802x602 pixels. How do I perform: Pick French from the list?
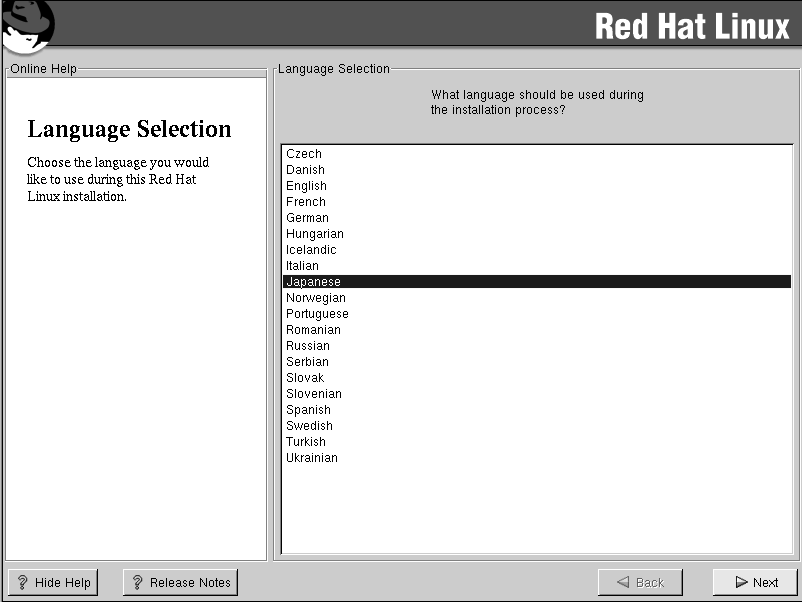(x=306, y=202)
